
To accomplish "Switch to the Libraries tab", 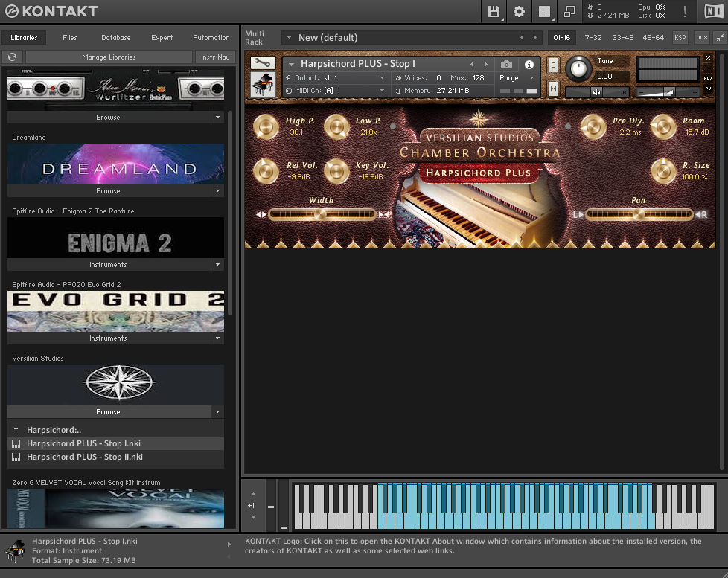I will (x=24, y=38).
